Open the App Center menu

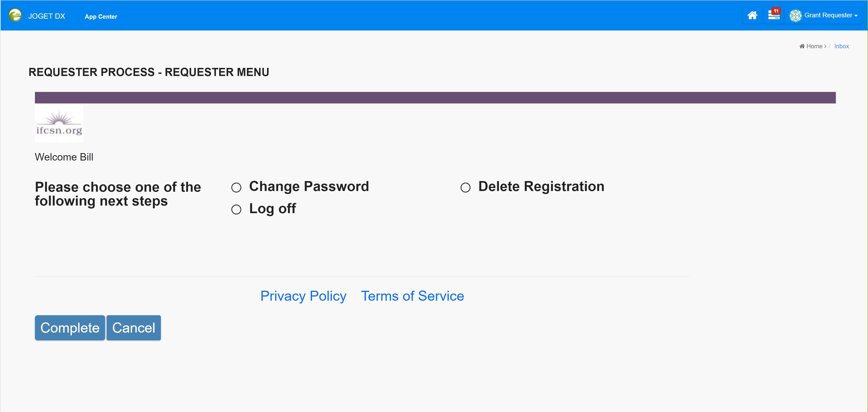pyautogui.click(x=101, y=16)
